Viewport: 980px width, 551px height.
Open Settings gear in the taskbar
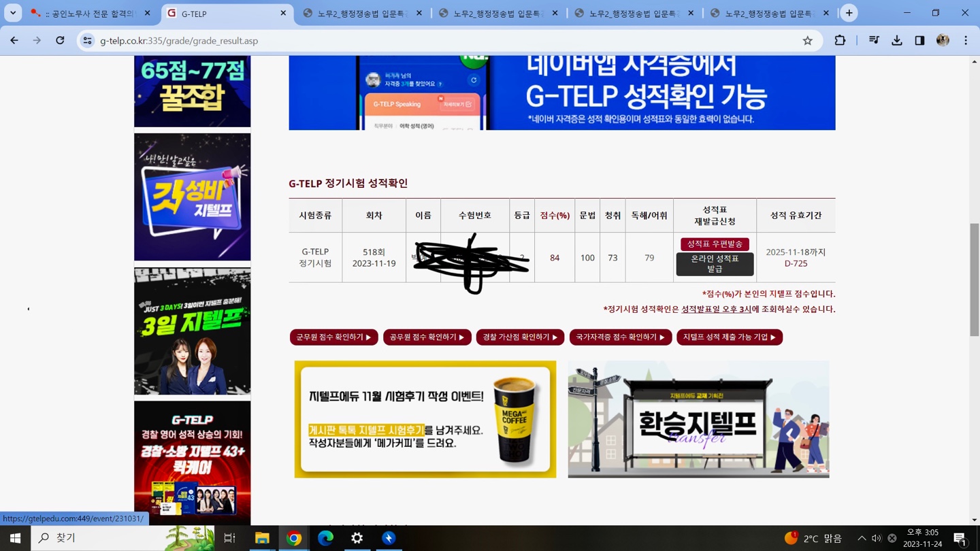click(357, 538)
